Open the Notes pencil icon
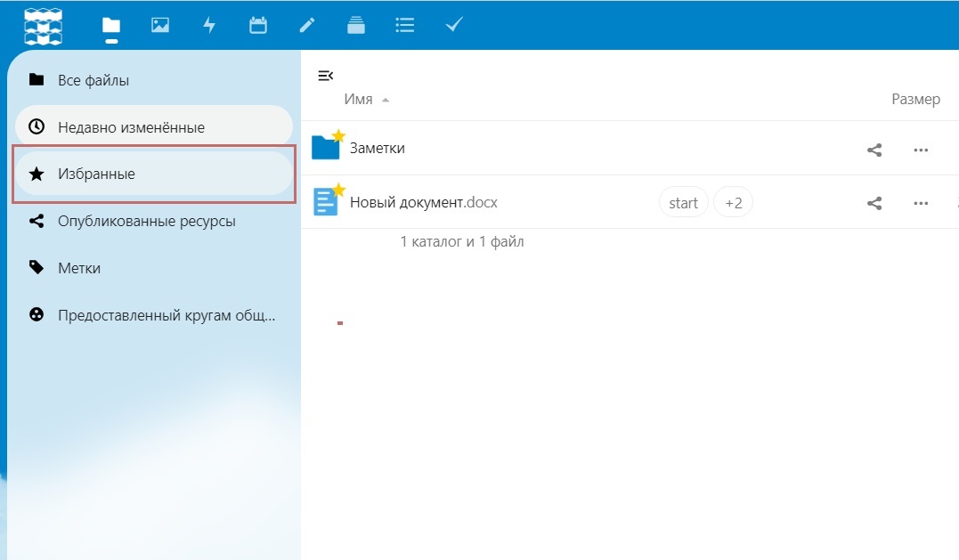Screen dimensions: 959x560 307,25
